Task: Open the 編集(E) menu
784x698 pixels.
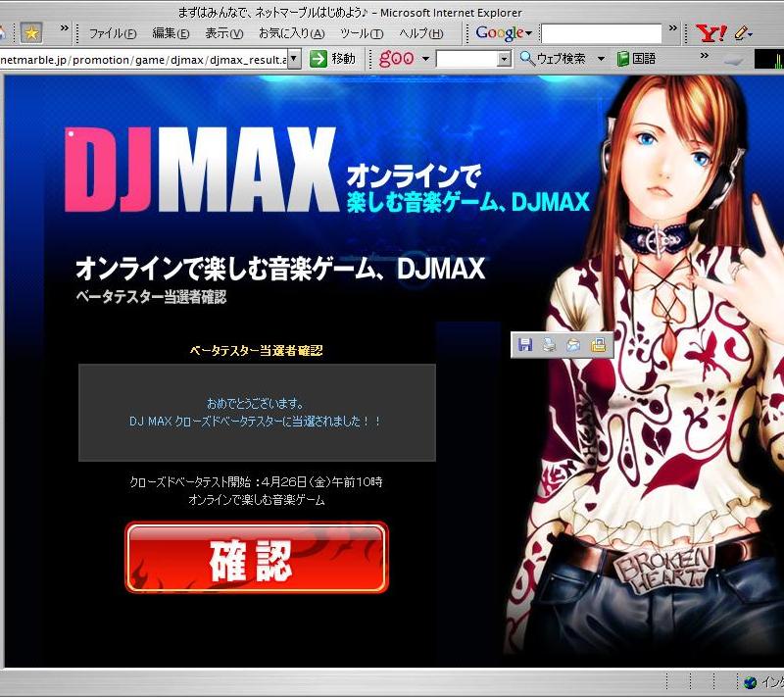Action: point(171,33)
